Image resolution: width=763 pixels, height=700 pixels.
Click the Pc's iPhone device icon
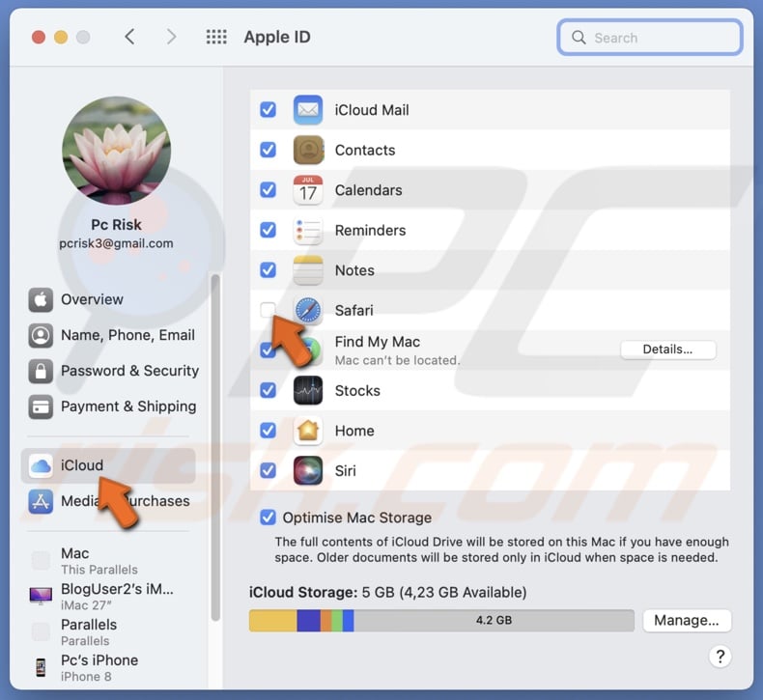41,667
